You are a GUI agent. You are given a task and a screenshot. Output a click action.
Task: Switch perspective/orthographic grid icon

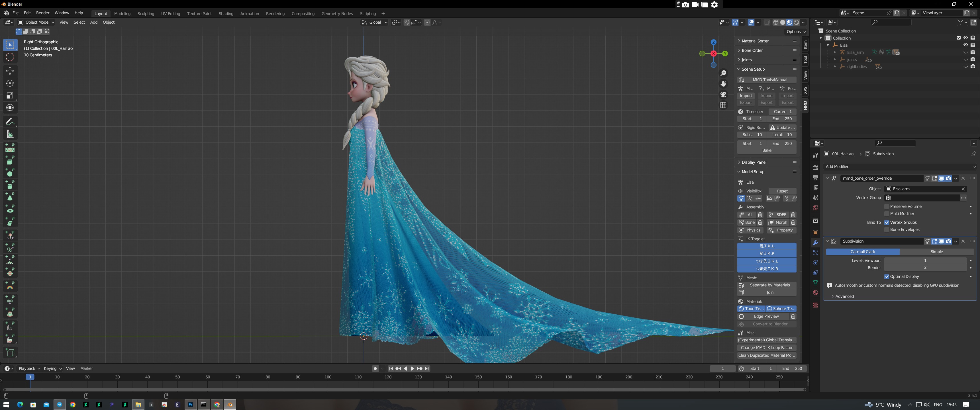pos(723,105)
